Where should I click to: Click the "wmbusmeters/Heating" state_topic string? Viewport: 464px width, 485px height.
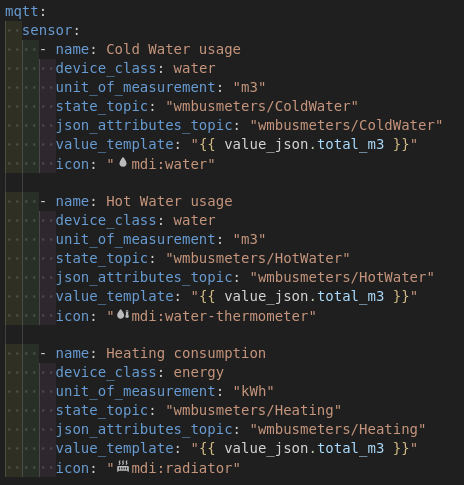tap(253, 410)
